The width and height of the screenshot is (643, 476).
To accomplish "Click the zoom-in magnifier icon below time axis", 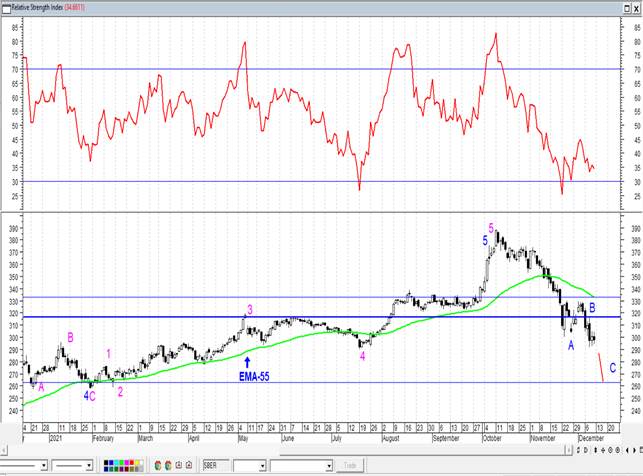I will click(x=610, y=450).
